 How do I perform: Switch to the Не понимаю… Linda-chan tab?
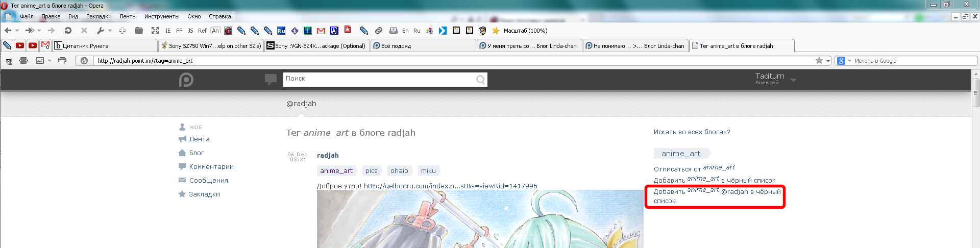coord(635,45)
